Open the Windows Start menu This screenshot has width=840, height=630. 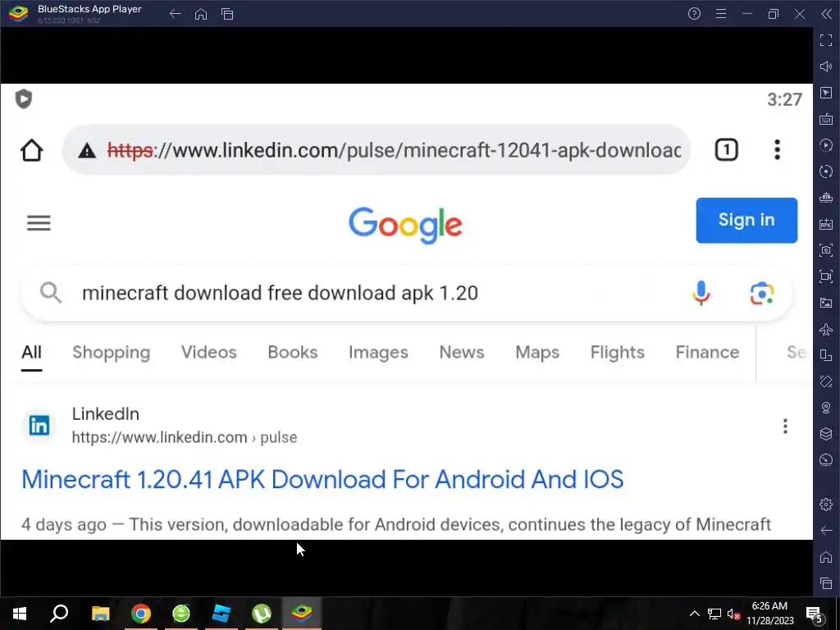click(20, 614)
